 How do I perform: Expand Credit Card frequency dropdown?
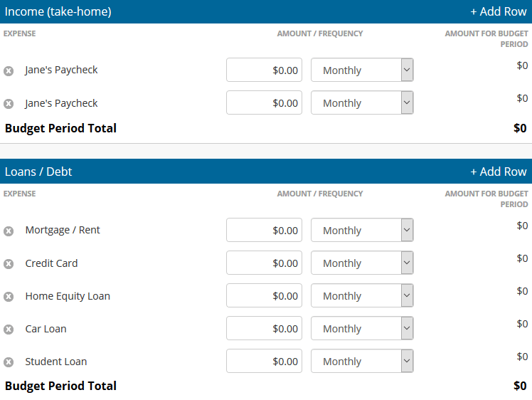(362, 263)
